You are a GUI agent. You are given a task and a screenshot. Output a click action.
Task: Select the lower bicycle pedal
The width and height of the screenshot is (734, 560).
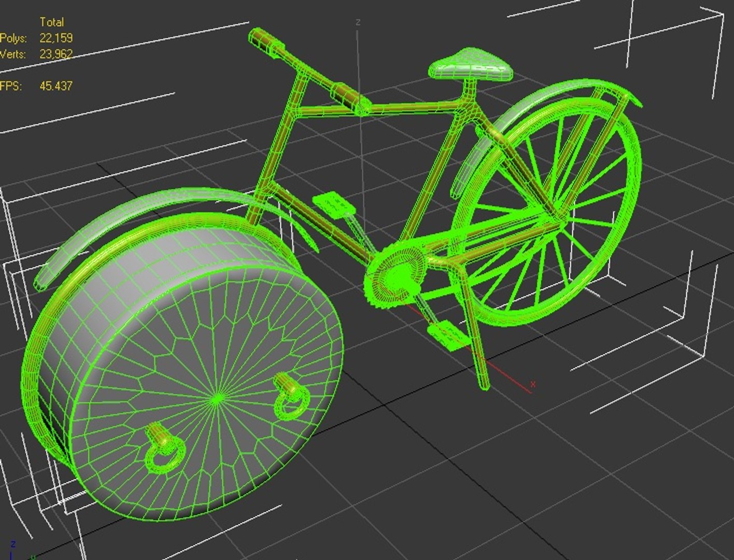(449, 336)
